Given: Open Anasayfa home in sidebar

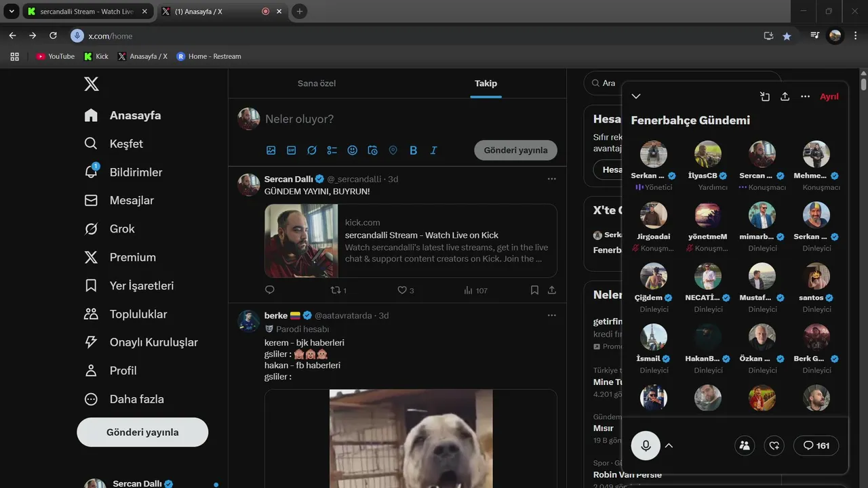Looking at the screenshot, I should coord(123,115).
